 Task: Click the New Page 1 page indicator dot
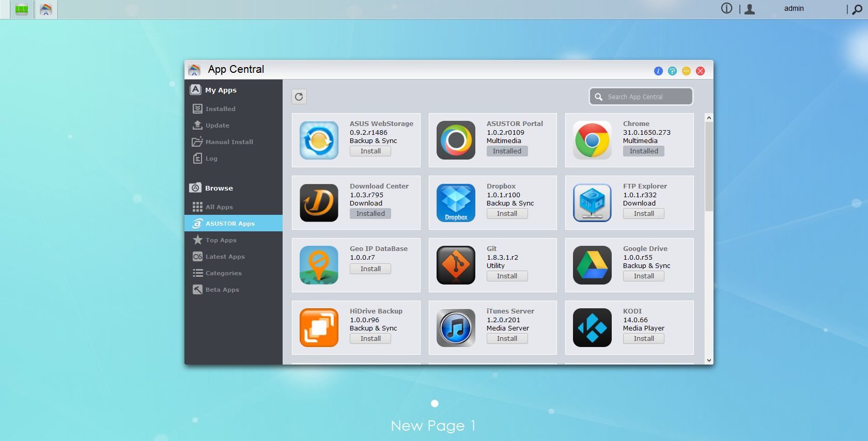(x=435, y=403)
